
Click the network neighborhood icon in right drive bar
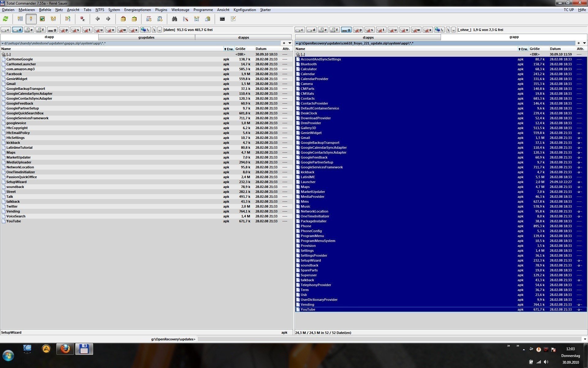click(439, 30)
